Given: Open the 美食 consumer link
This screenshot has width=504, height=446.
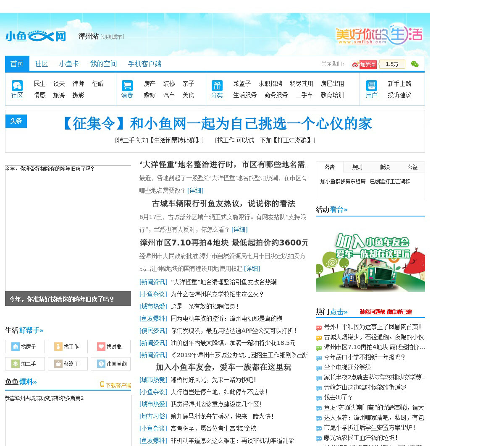Looking at the screenshot, I should pyautogui.click(x=188, y=95).
